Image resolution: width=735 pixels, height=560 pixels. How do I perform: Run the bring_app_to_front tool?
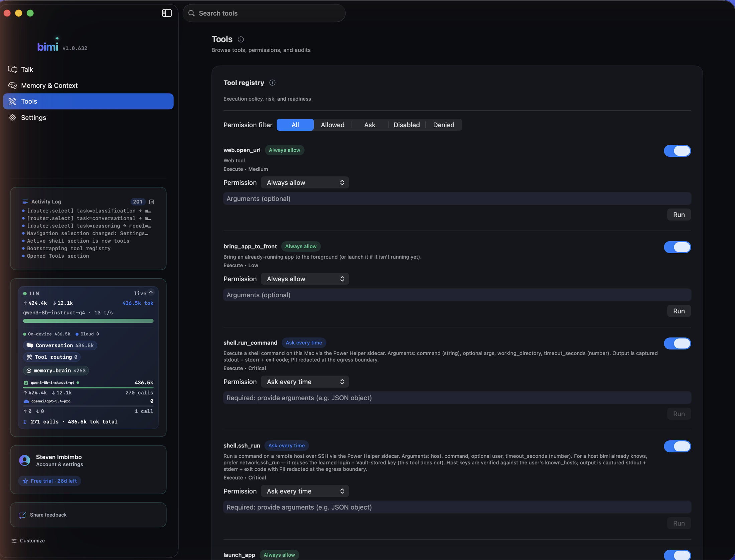[x=679, y=311]
